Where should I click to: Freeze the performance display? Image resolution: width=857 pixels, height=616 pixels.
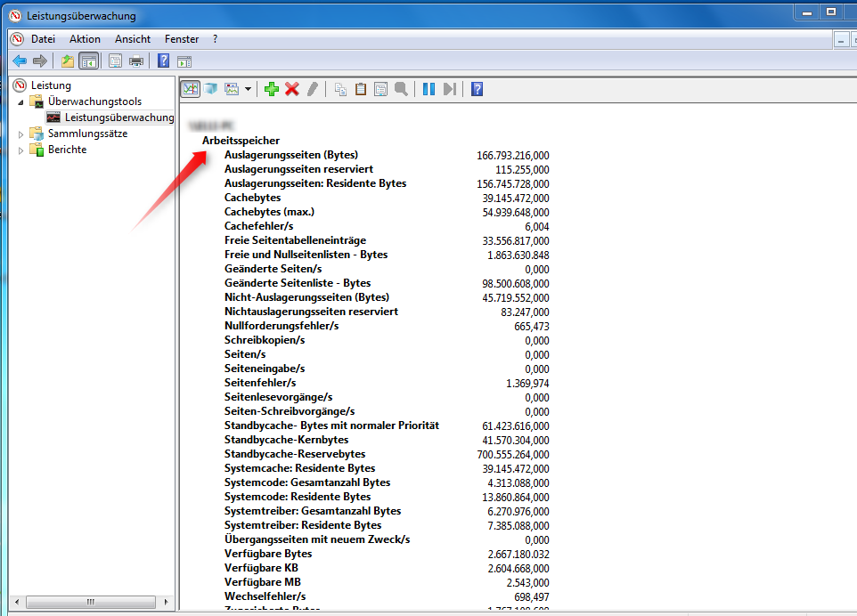point(429,88)
